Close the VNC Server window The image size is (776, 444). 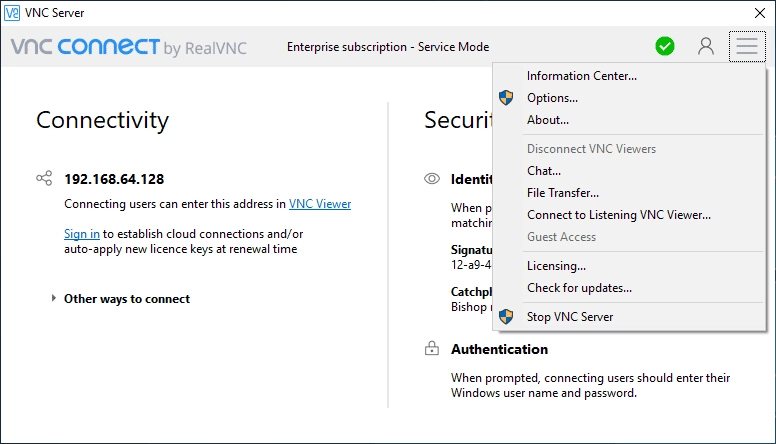pos(760,13)
